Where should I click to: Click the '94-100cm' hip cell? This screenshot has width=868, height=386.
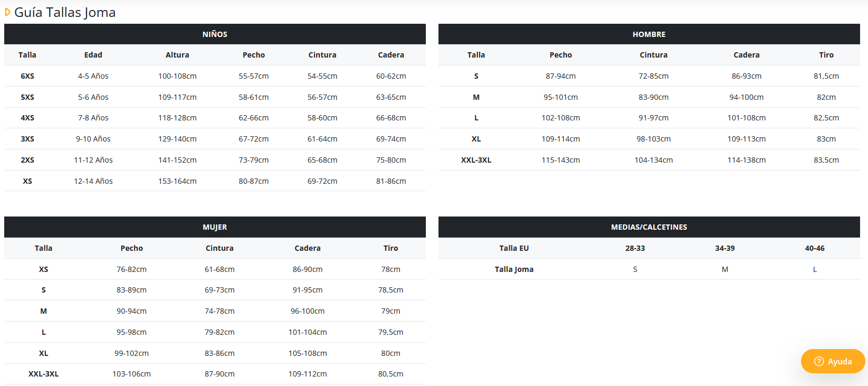(746, 97)
